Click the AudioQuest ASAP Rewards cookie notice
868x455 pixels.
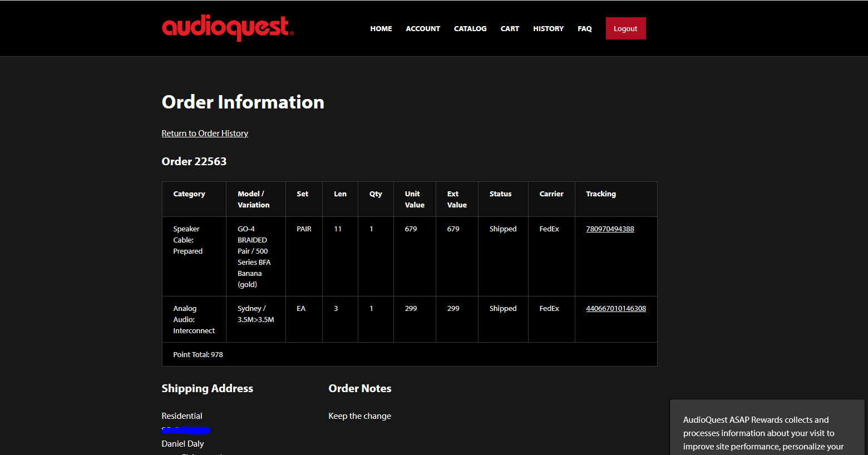(767, 427)
